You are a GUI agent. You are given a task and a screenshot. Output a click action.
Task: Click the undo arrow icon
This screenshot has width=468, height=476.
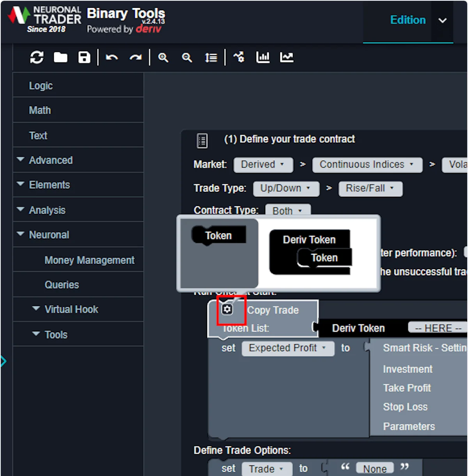click(x=112, y=58)
